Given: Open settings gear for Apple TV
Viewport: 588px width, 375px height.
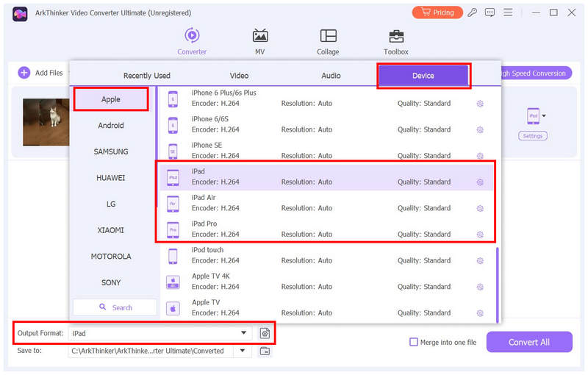Looking at the screenshot, I should [480, 313].
